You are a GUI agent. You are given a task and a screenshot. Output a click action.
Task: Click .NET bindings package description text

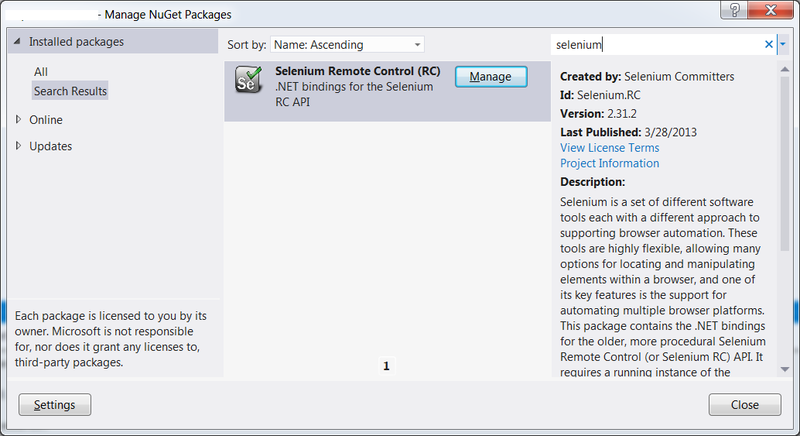[x=354, y=94]
